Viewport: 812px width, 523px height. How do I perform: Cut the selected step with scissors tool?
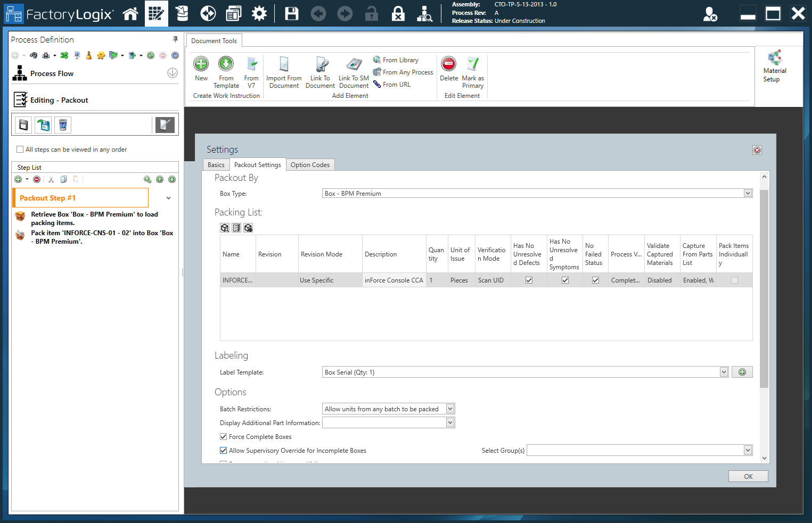(x=51, y=179)
